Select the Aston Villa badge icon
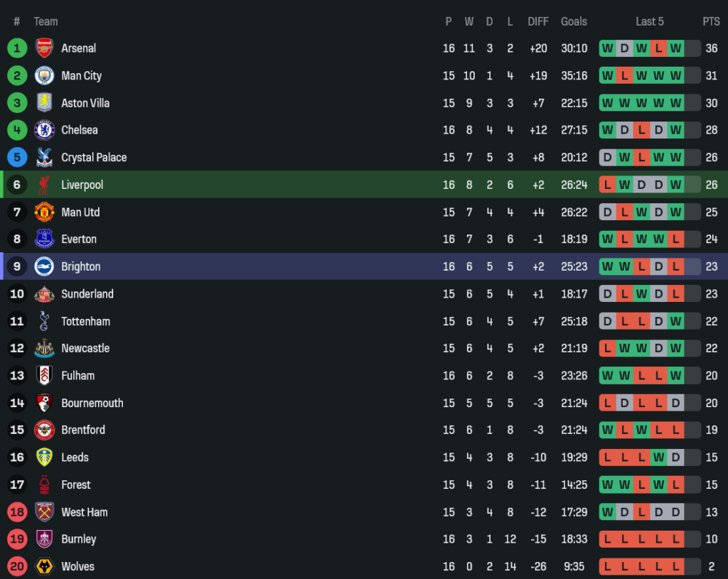 [x=44, y=103]
